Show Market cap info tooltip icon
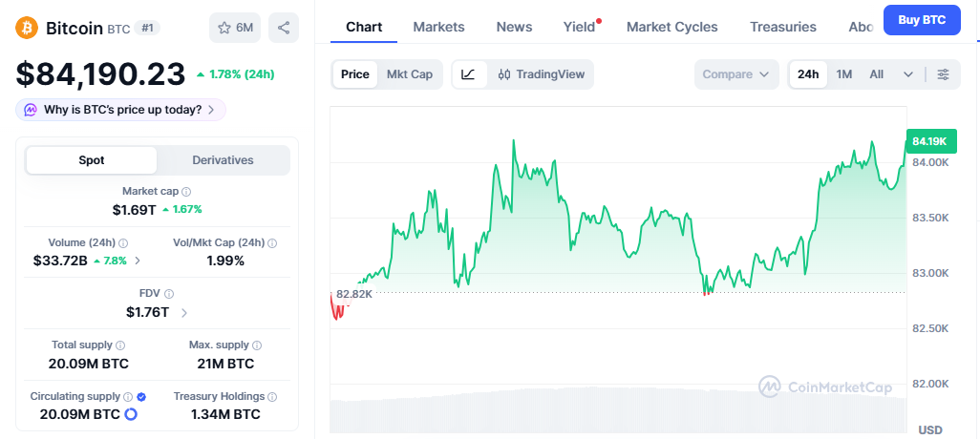 tap(186, 192)
